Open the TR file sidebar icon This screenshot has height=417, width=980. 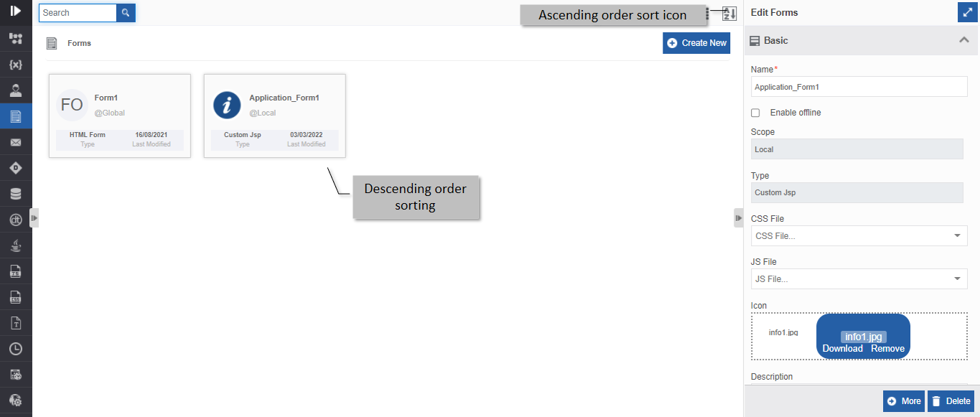(16, 271)
